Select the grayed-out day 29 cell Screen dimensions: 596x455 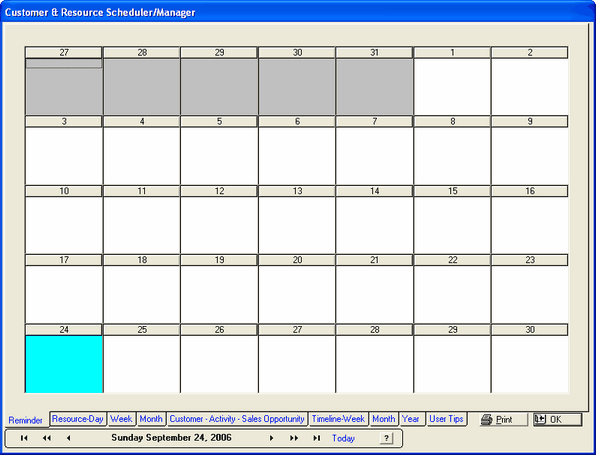pos(219,86)
